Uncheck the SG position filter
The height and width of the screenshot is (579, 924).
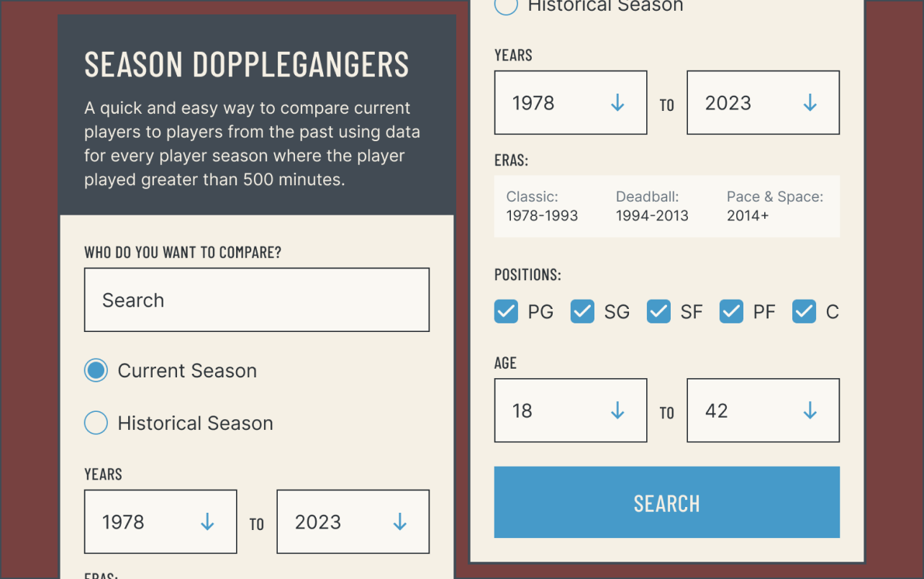pyautogui.click(x=582, y=311)
